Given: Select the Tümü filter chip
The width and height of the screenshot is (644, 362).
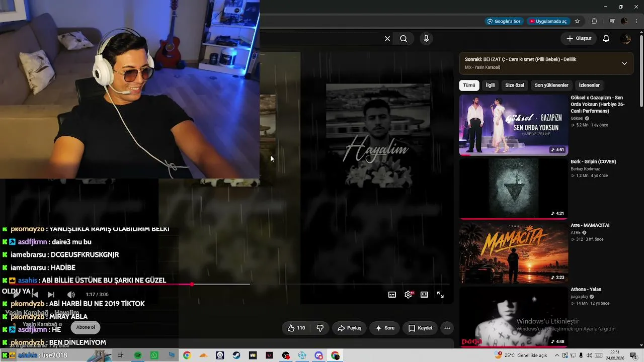Looking at the screenshot, I should point(469,85).
